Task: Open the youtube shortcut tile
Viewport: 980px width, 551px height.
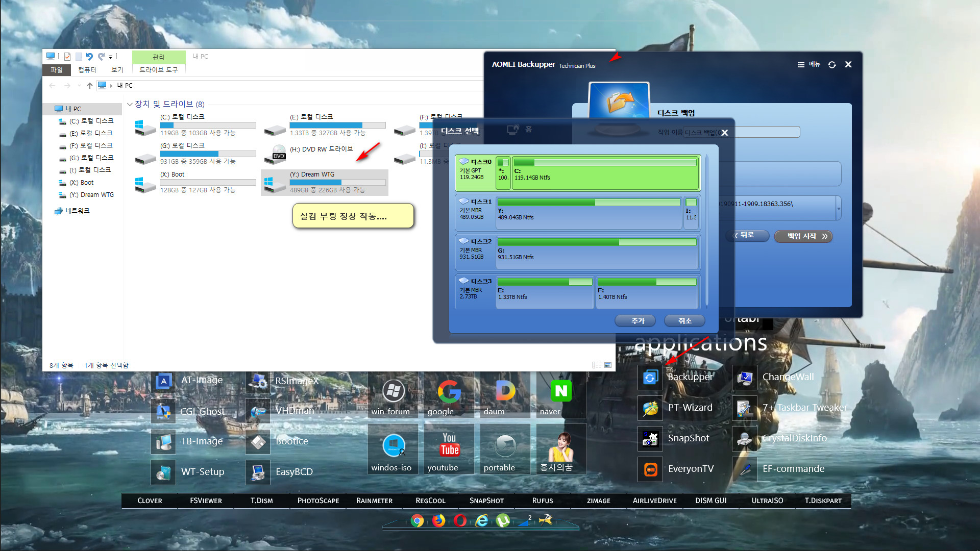Action: pyautogui.click(x=449, y=449)
